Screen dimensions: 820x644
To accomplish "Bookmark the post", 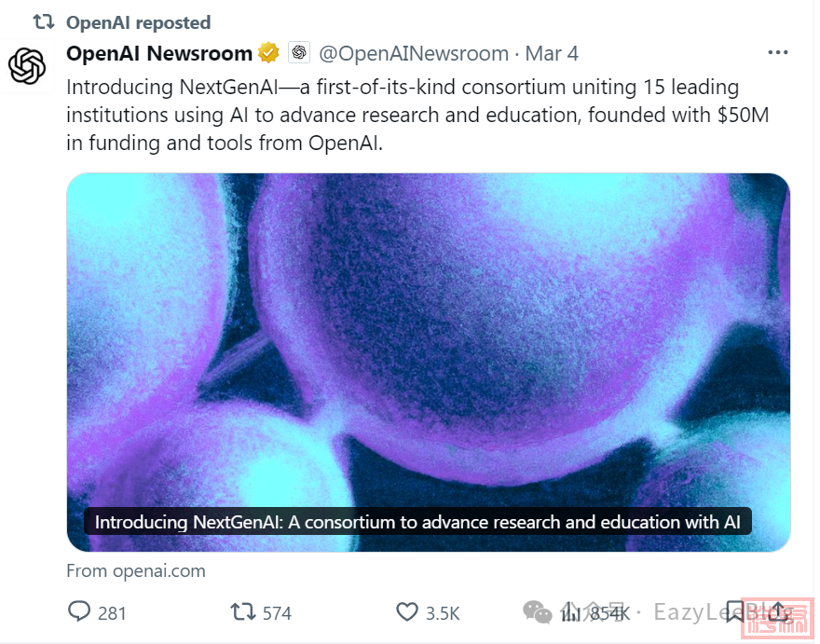I will click(x=735, y=611).
